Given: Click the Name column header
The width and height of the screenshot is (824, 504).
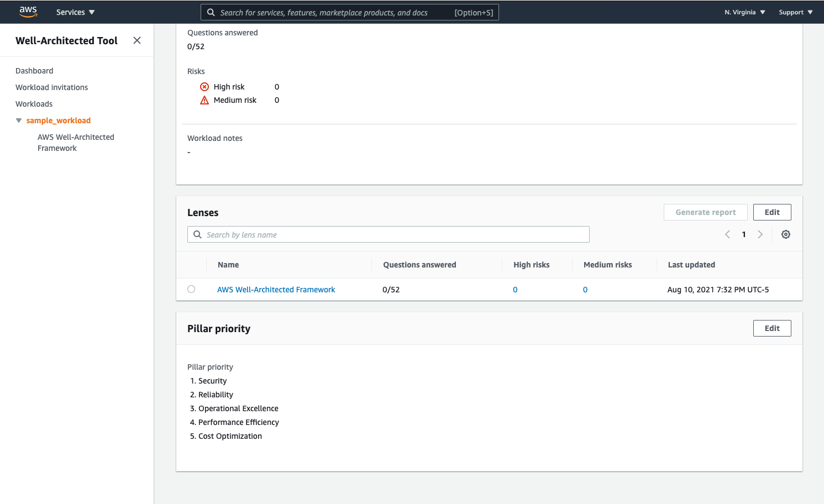Looking at the screenshot, I should click(x=228, y=265).
